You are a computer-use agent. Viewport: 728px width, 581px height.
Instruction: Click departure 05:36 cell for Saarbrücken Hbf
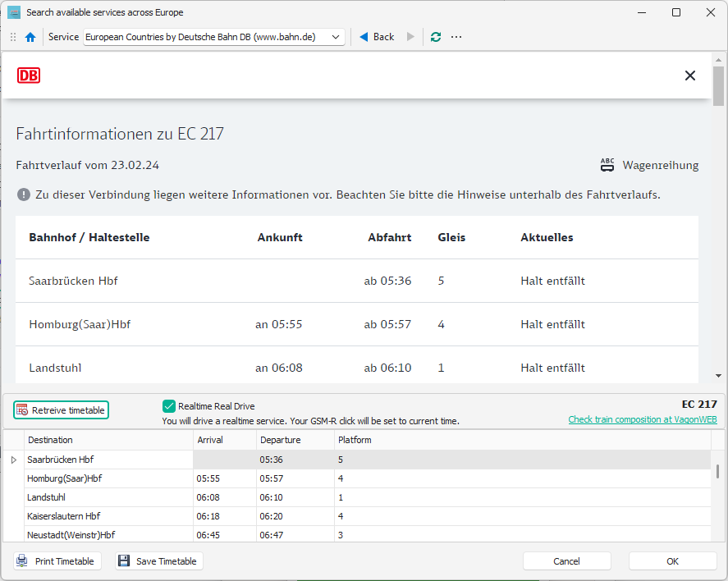[295, 460]
